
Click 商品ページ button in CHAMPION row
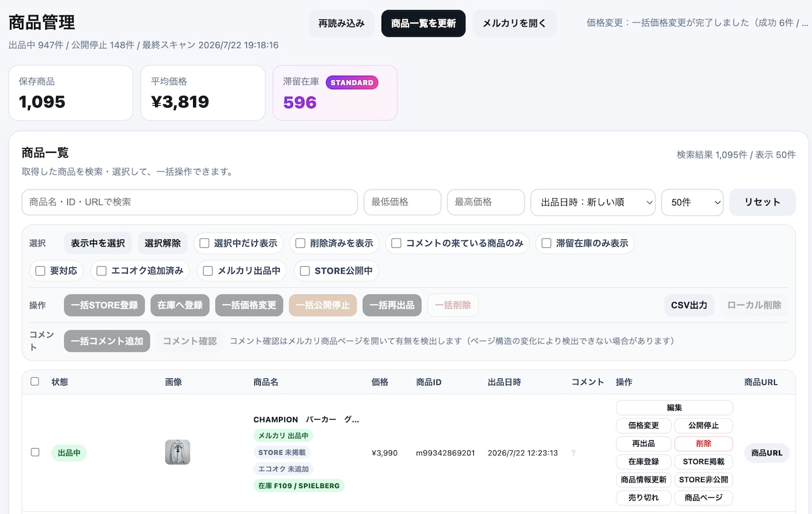[x=704, y=497]
